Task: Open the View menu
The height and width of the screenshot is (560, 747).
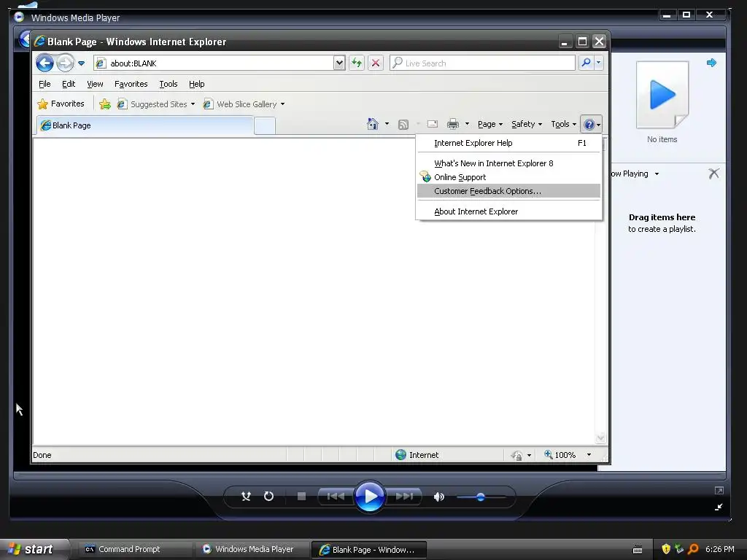Action: 95,84
